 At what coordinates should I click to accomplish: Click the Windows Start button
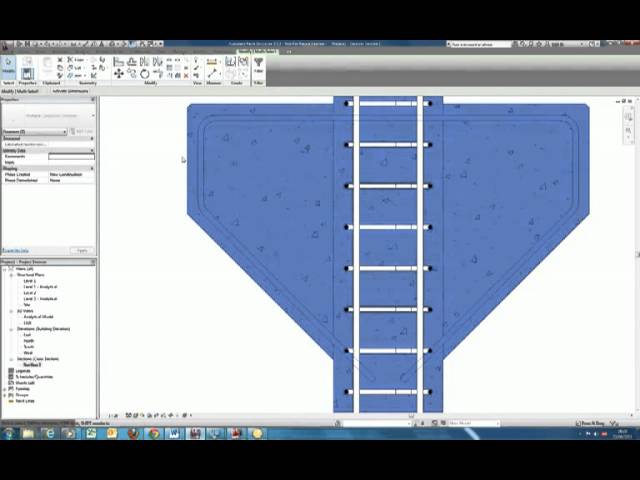coord(8,433)
